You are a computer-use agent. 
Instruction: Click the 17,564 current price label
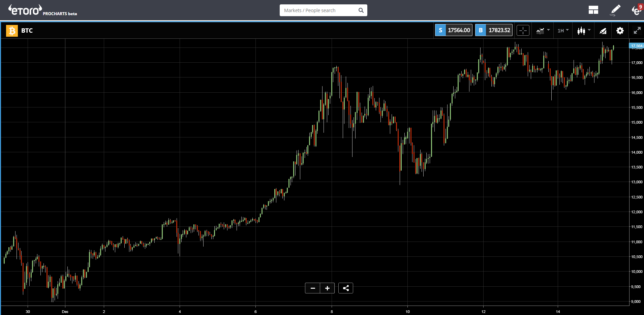click(636, 46)
